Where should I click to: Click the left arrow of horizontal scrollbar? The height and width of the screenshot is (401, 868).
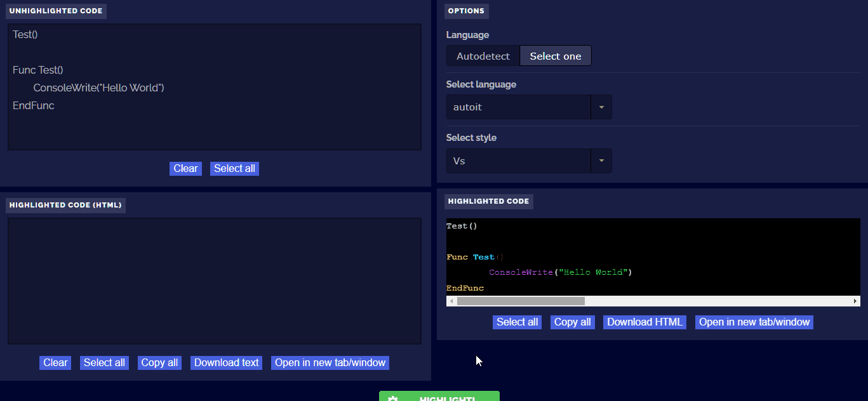point(451,301)
